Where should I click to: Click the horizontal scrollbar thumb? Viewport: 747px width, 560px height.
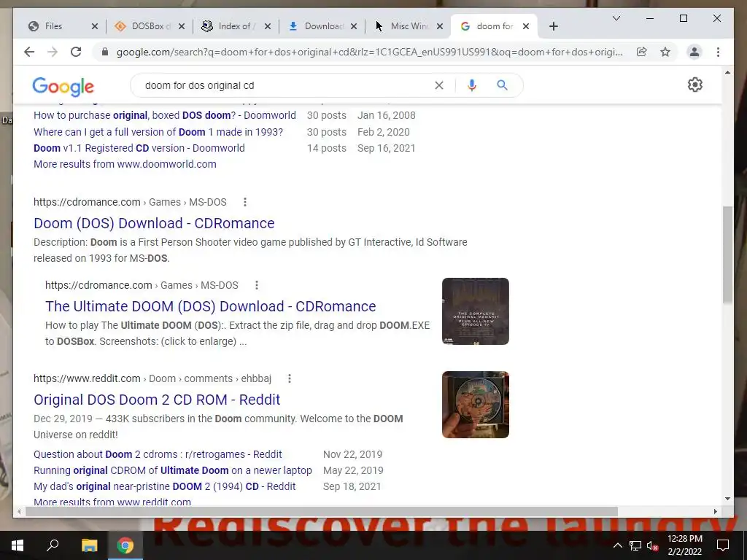pos(322,511)
